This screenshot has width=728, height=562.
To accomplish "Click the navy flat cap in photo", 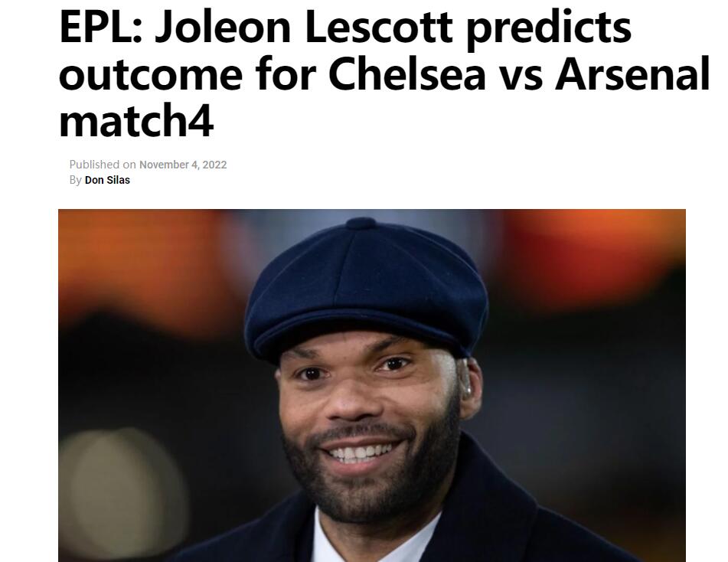I will [366, 288].
